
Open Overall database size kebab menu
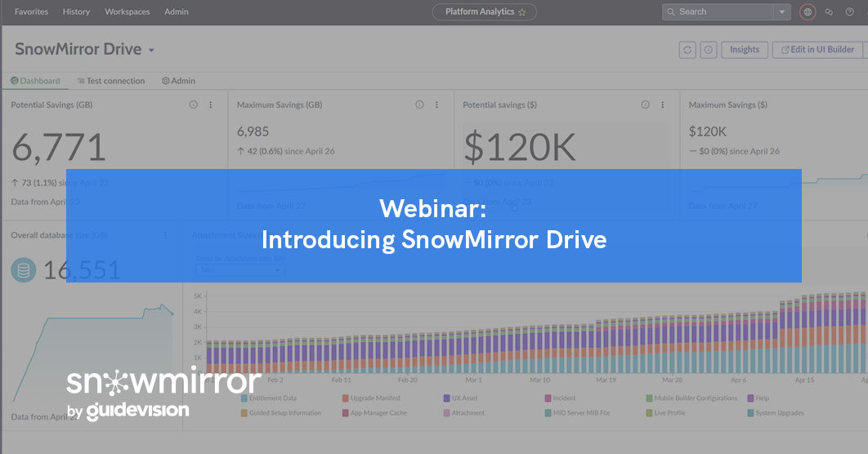(x=165, y=235)
